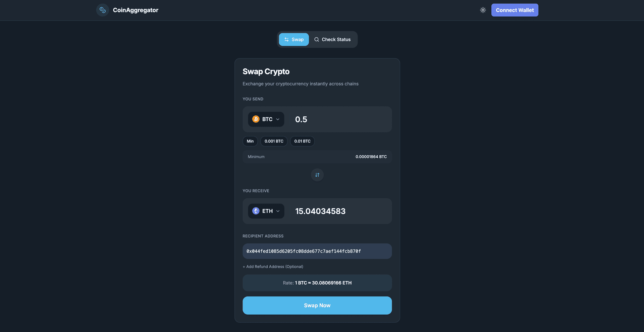Click the Ethereum coin icon
The width and height of the screenshot is (644, 332).
pyautogui.click(x=256, y=211)
